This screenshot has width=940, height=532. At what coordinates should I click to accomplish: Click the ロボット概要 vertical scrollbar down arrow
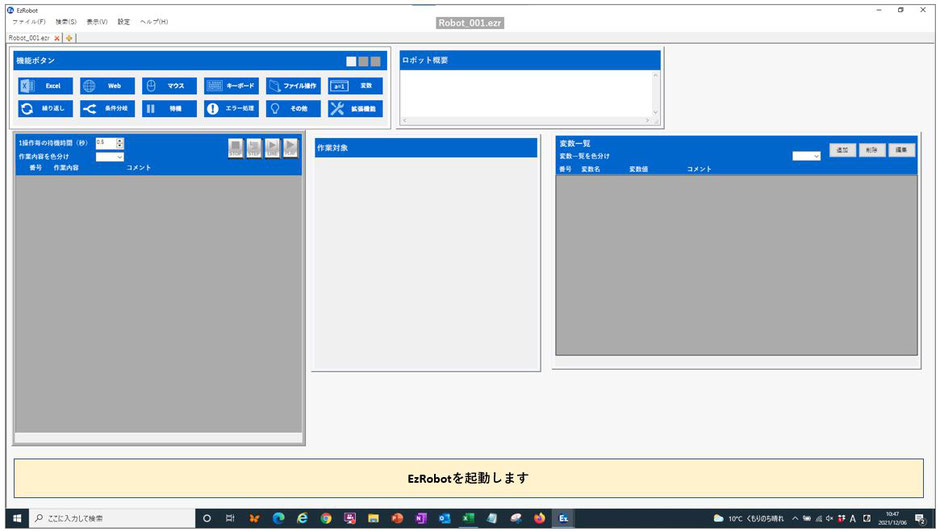[x=655, y=112]
